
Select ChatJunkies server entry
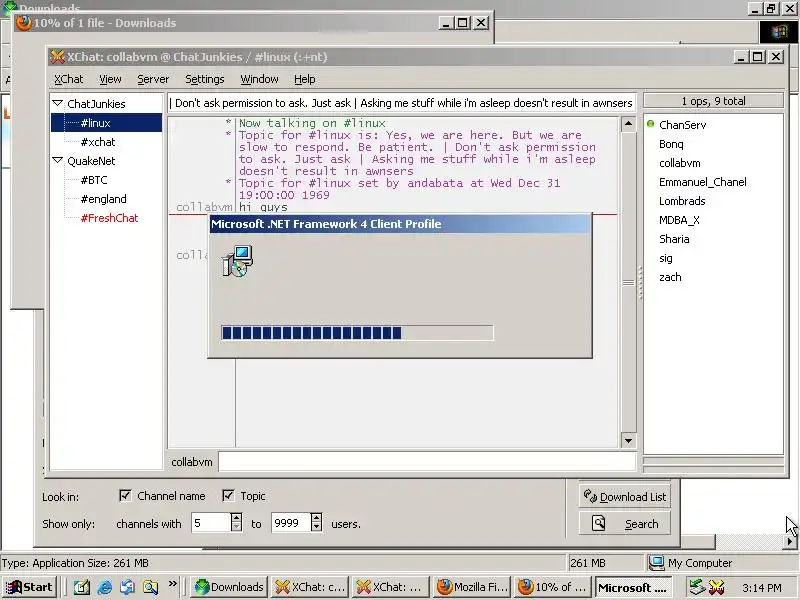96,104
